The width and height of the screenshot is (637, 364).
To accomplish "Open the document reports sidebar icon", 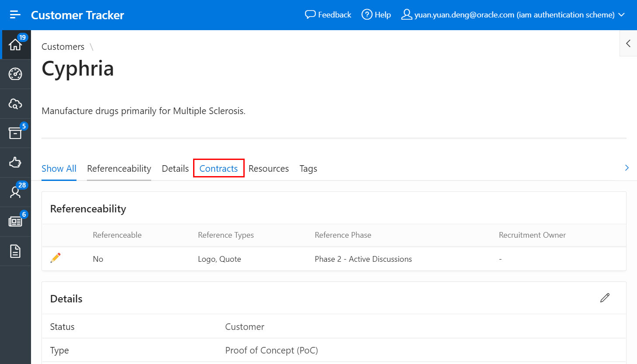I will pyautogui.click(x=15, y=251).
